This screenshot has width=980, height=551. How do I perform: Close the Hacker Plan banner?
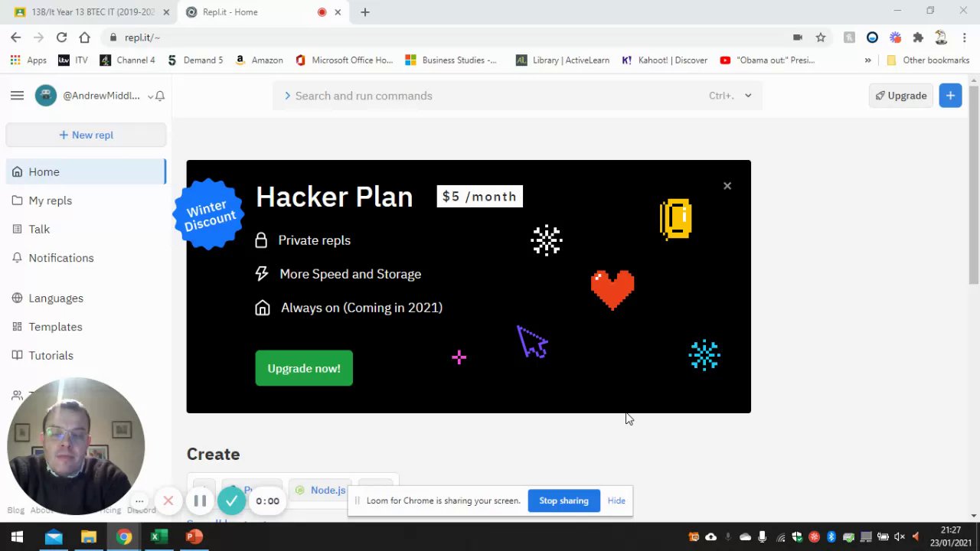coord(727,186)
